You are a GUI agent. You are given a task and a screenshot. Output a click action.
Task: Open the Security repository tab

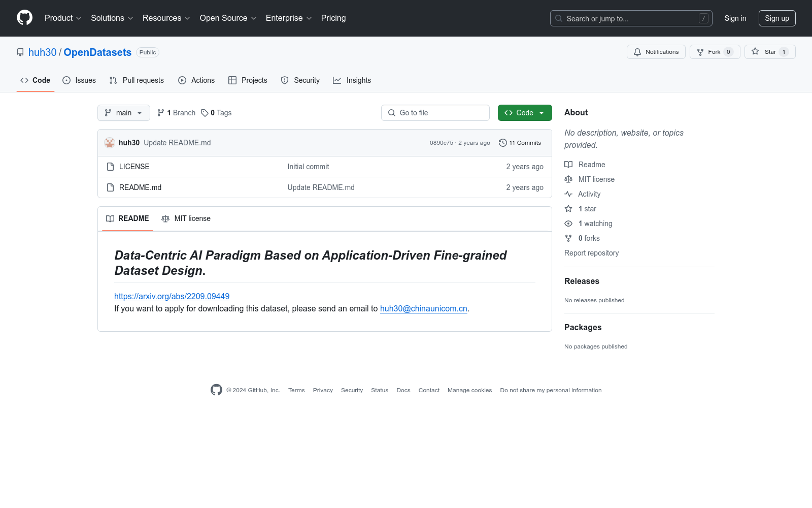click(300, 80)
